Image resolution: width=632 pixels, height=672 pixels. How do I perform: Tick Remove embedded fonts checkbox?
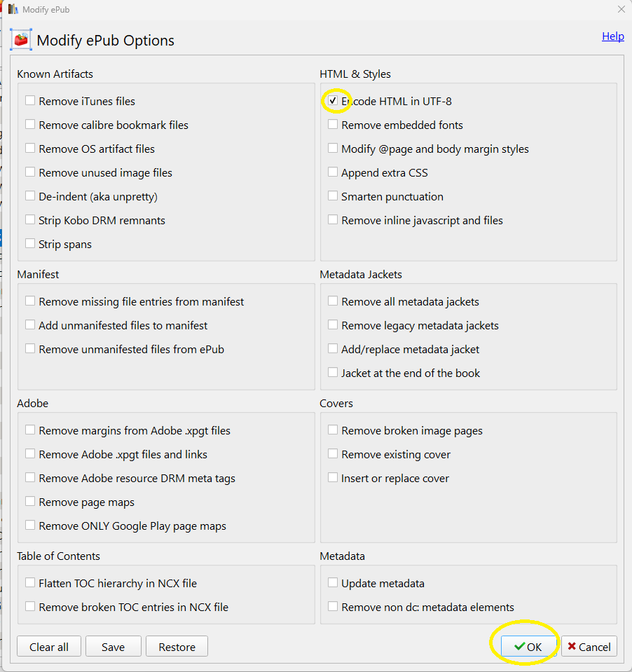tap(333, 125)
